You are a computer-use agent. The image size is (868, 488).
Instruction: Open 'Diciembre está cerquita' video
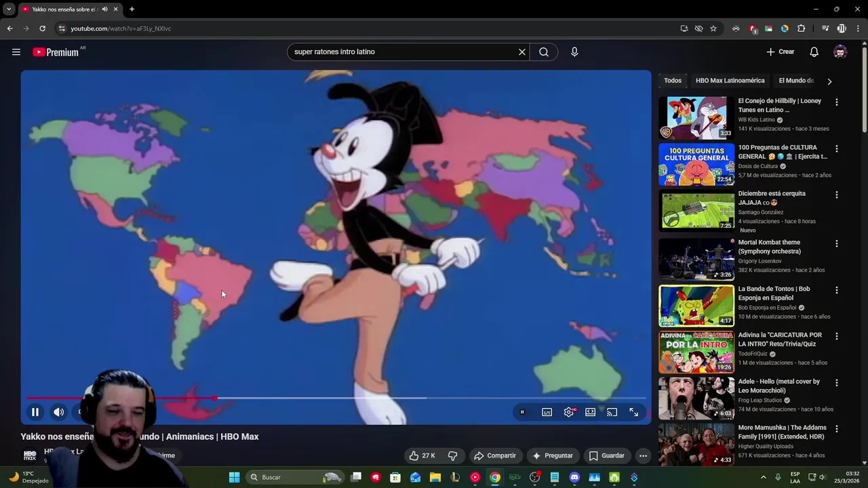[696, 211]
